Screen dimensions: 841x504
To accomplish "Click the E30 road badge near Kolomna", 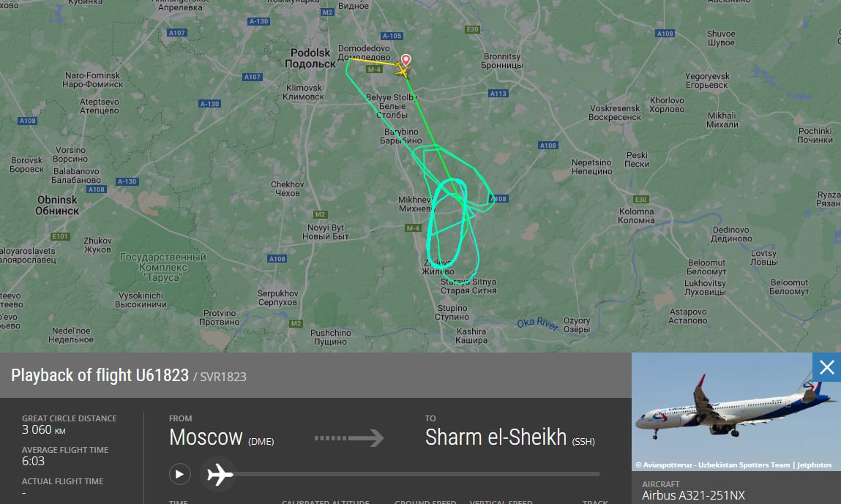I will 641,200.
